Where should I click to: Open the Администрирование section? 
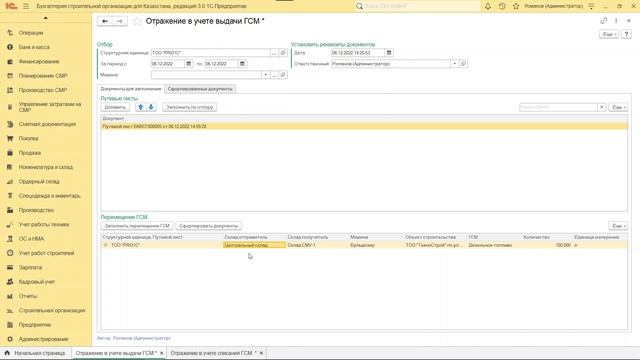click(43, 339)
